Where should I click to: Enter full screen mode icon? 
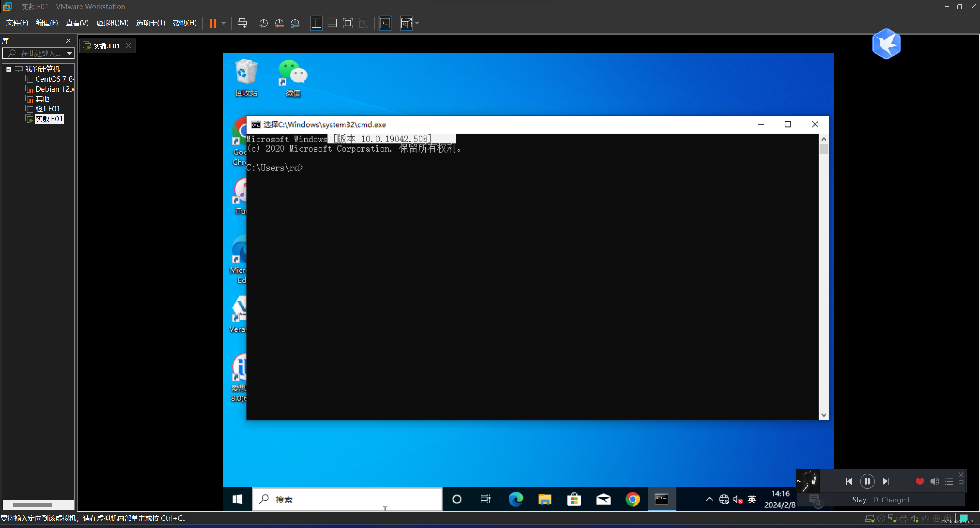pyautogui.click(x=347, y=23)
